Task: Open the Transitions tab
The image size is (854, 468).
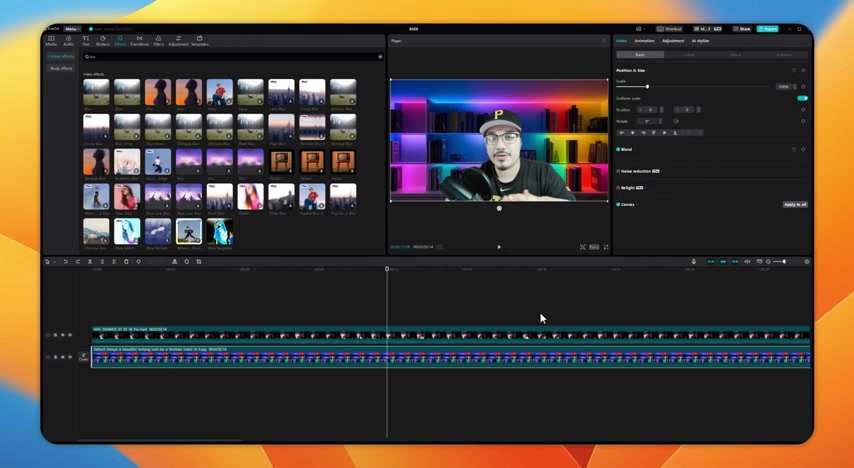Action: (139, 41)
